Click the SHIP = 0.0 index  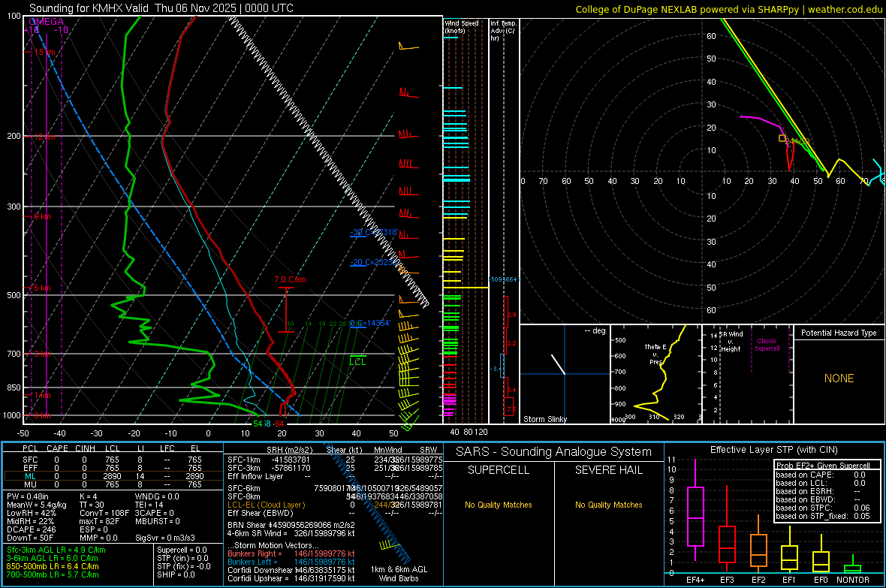[x=176, y=574]
